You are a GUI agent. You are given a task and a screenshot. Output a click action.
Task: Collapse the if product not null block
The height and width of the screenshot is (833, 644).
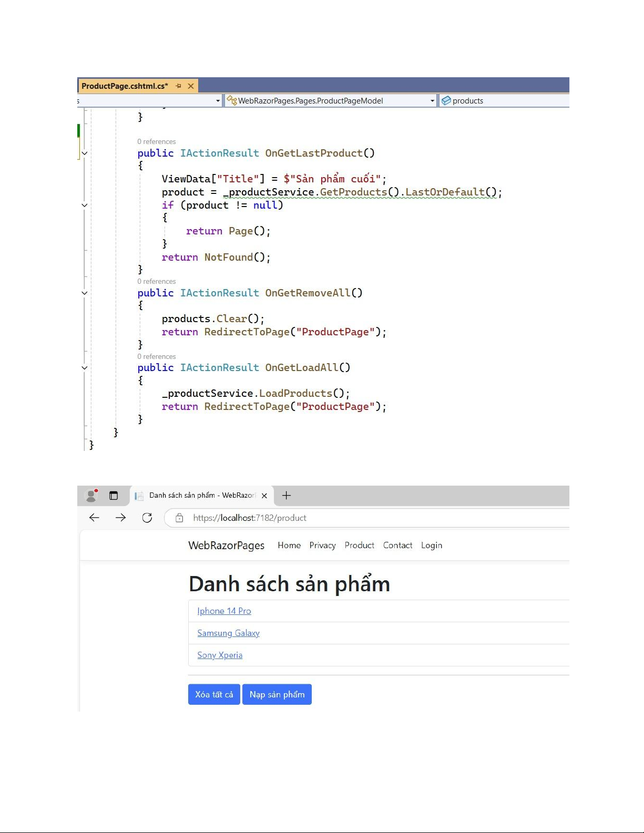[x=84, y=205]
